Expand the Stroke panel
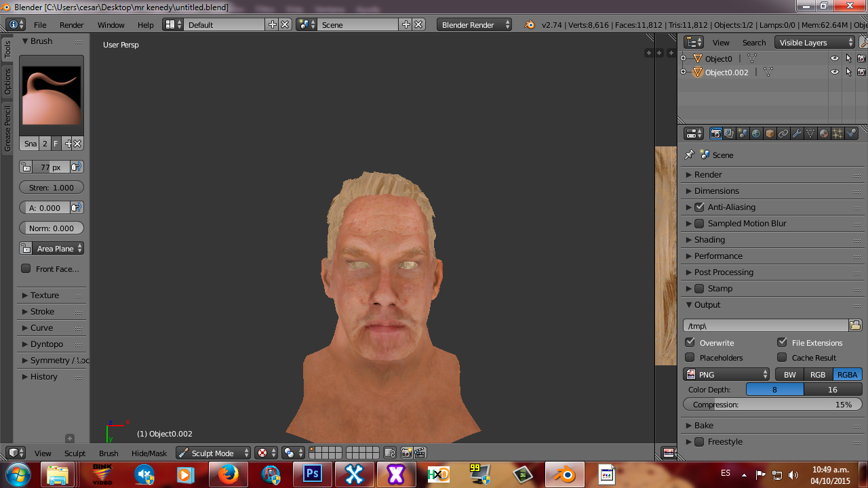 (42, 312)
